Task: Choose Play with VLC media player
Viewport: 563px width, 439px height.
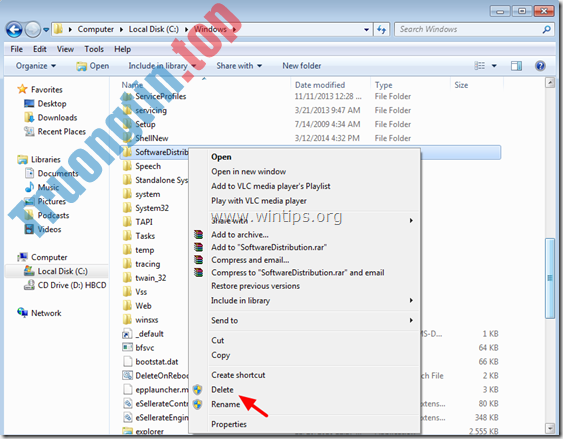Action: (x=259, y=201)
